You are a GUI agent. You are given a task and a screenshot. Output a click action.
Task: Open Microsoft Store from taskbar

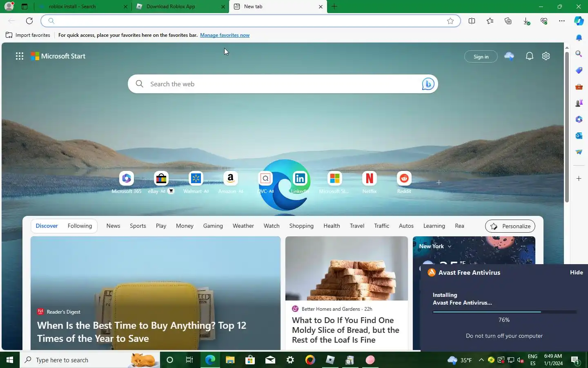tap(250, 360)
